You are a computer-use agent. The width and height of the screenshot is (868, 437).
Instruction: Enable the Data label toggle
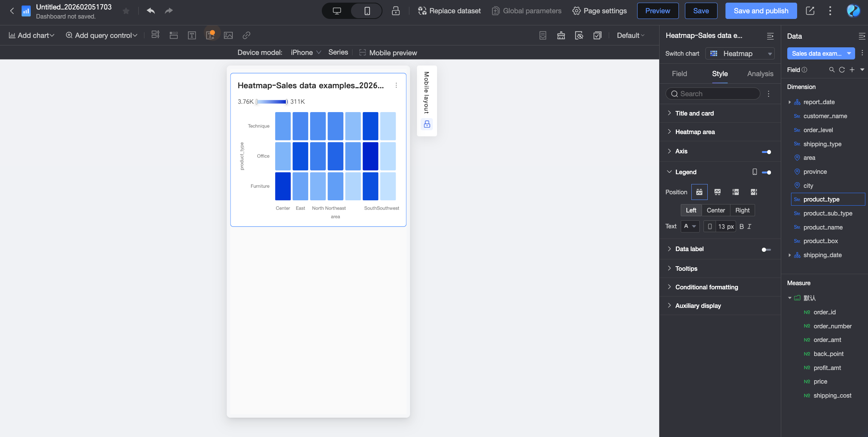(766, 250)
